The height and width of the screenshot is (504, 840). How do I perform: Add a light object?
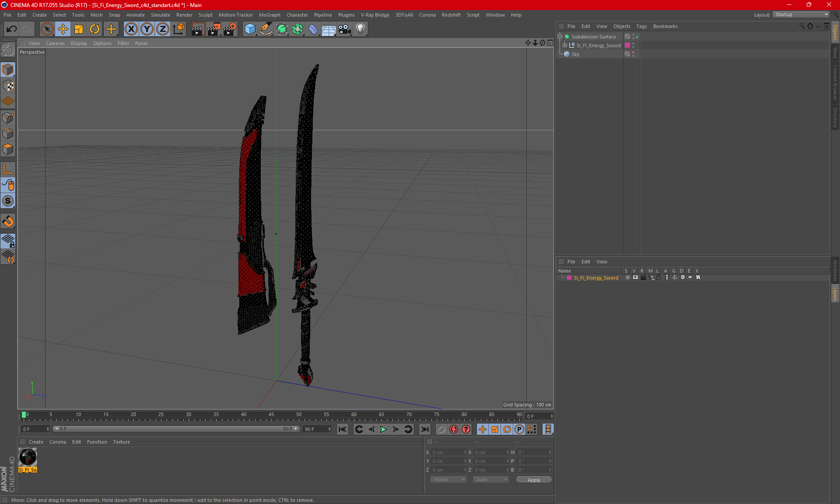pyautogui.click(x=360, y=29)
